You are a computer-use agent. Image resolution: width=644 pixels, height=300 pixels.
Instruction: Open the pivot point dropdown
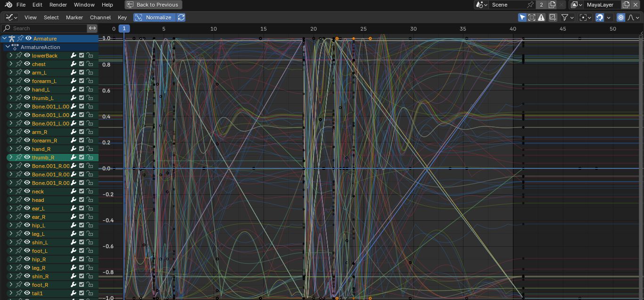tap(585, 17)
